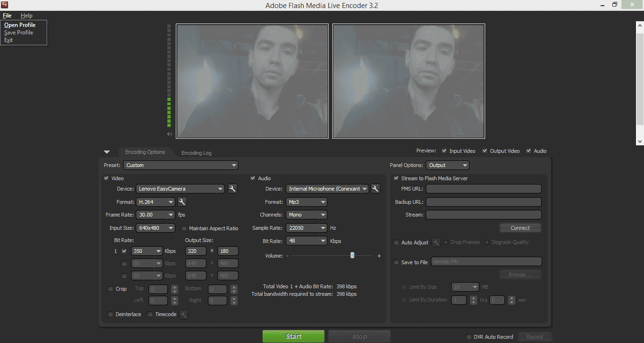Screen dimensions: 644x343
Task: Click the Backup URL field
Action: pyautogui.click(x=484, y=202)
